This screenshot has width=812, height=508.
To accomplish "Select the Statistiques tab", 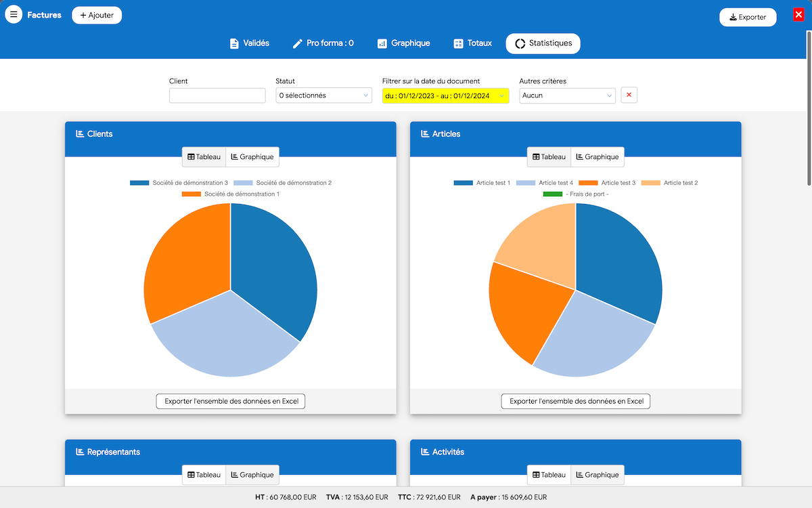I will 543,43.
